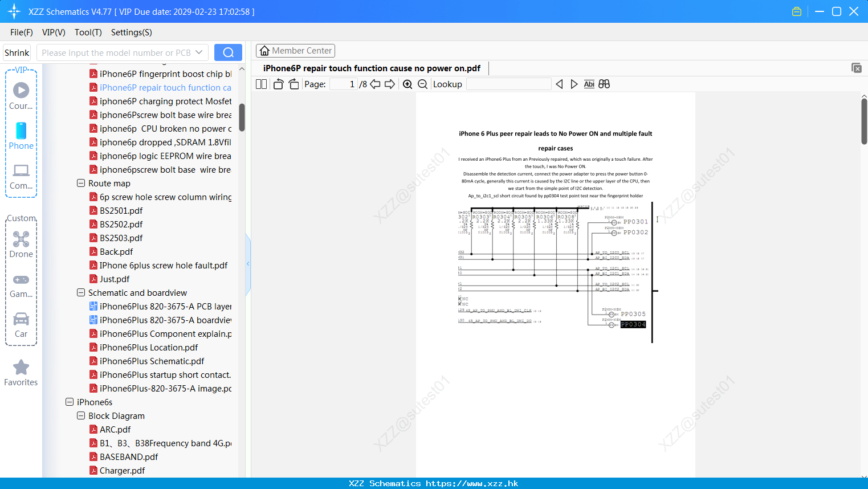Click the Custom section label
Viewport: 868px width, 489px height.
[x=21, y=218]
